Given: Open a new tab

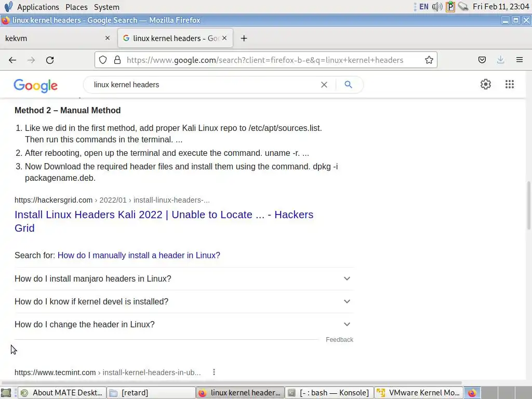Looking at the screenshot, I should click(x=244, y=38).
